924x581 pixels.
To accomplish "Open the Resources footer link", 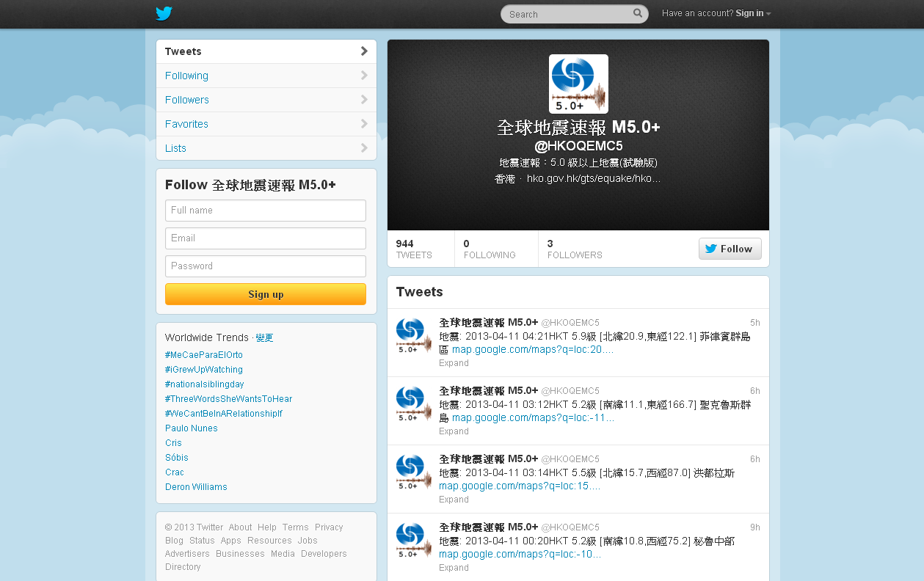I will (x=269, y=541).
